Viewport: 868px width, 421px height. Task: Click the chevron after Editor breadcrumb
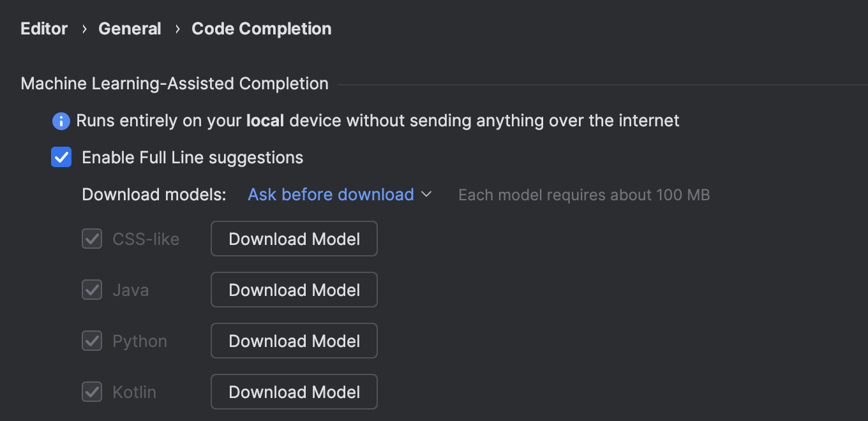click(x=84, y=29)
